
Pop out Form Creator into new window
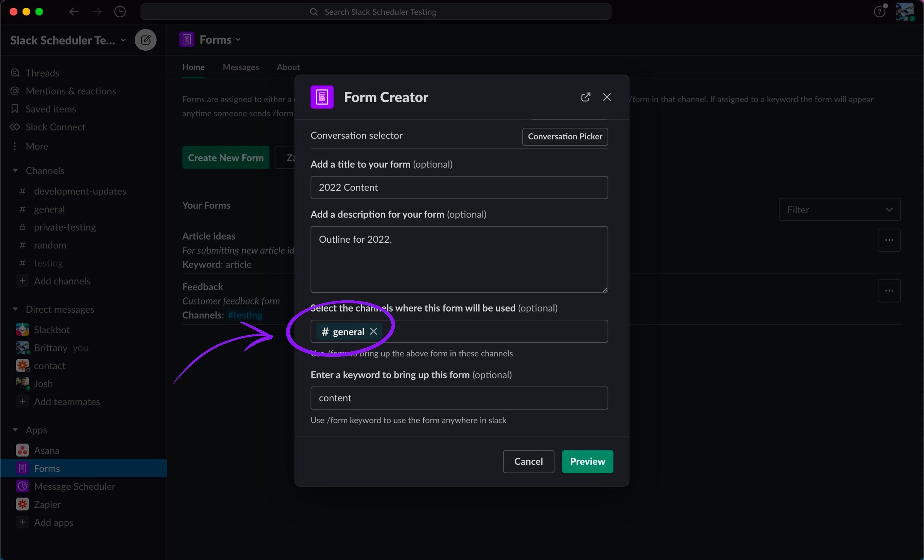coord(585,97)
